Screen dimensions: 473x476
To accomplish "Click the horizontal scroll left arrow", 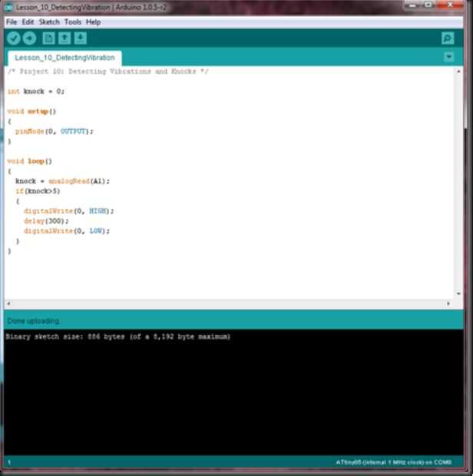I will 8,303.
